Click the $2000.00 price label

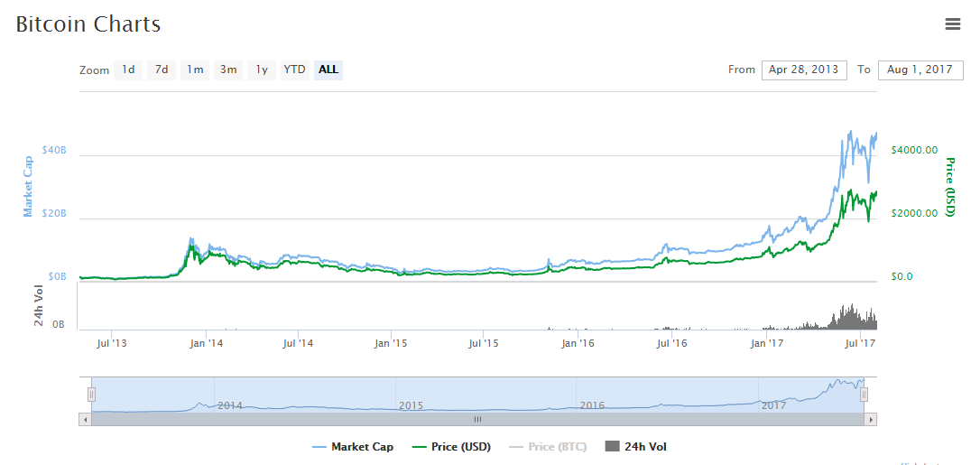coord(914,213)
